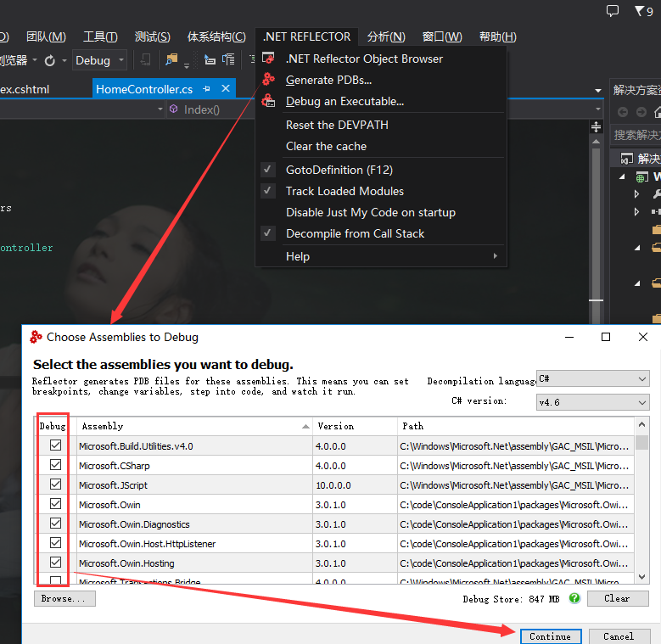Image resolution: width=661 pixels, height=644 pixels.
Task: Close the HomeController.cs tab
Action: point(226,88)
